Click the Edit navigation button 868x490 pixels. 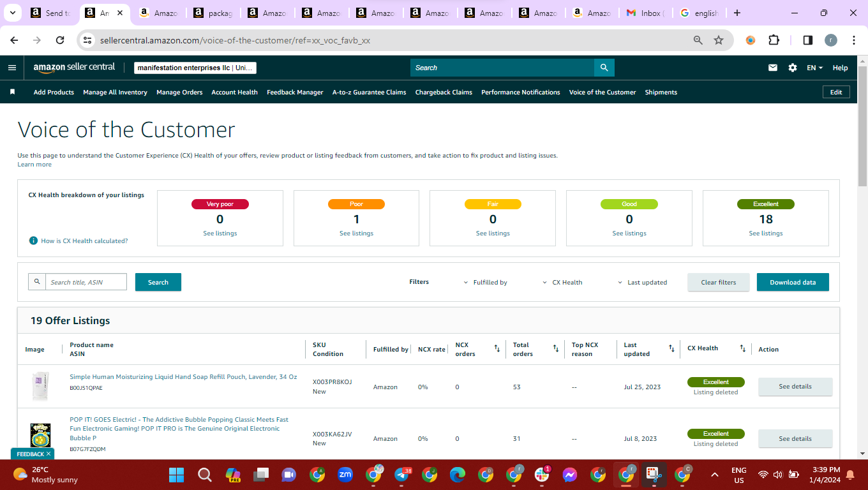836,92
